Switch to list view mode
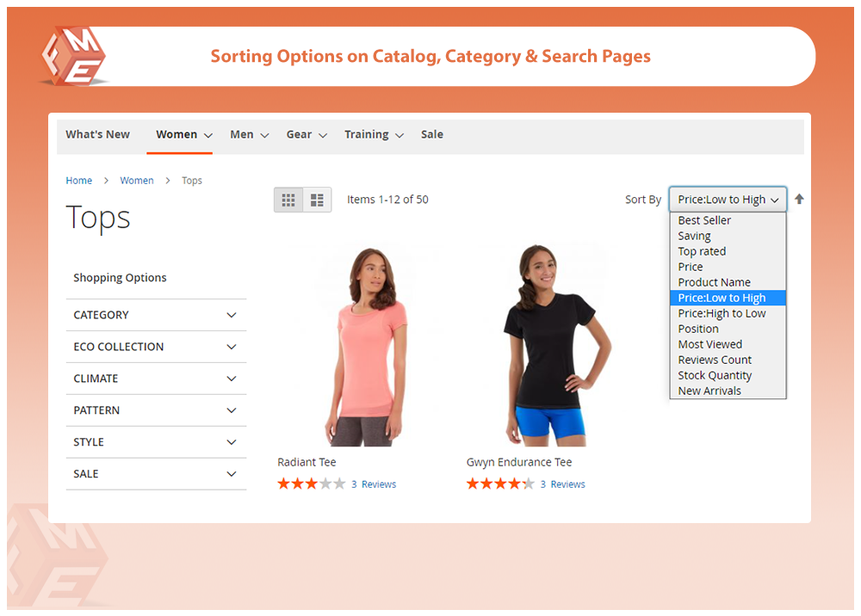The width and height of the screenshot is (861, 616). point(318,200)
